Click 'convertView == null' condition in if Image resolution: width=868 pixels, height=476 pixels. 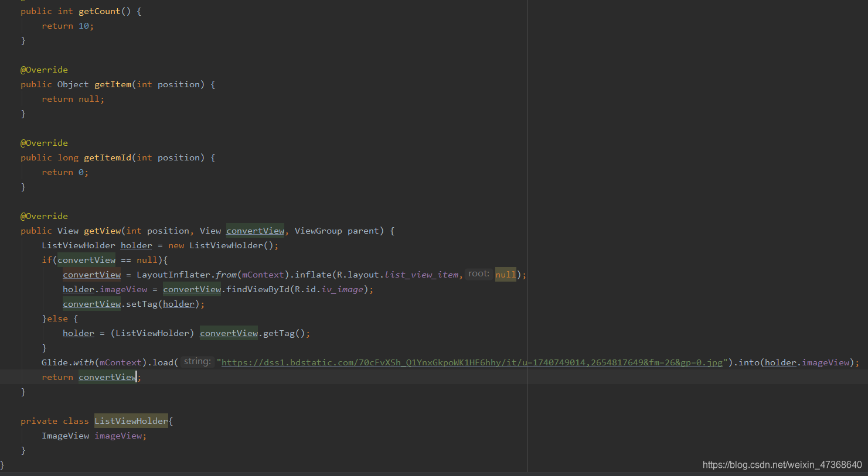point(107,260)
